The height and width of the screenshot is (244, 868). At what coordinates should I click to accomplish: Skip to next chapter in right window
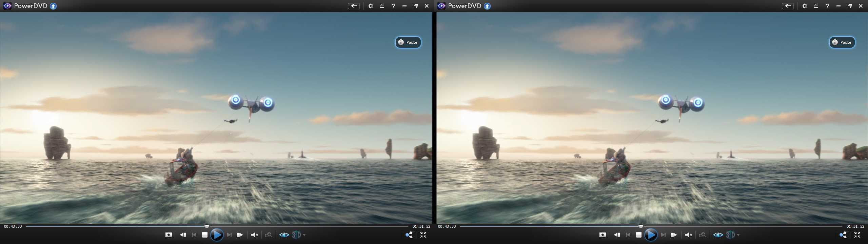click(x=663, y=235)
